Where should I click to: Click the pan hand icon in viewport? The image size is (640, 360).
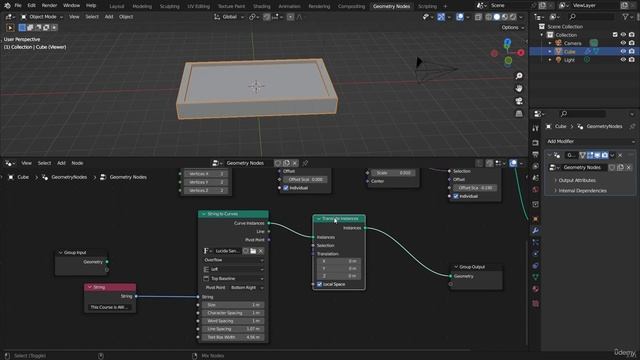tap(519, 88)
